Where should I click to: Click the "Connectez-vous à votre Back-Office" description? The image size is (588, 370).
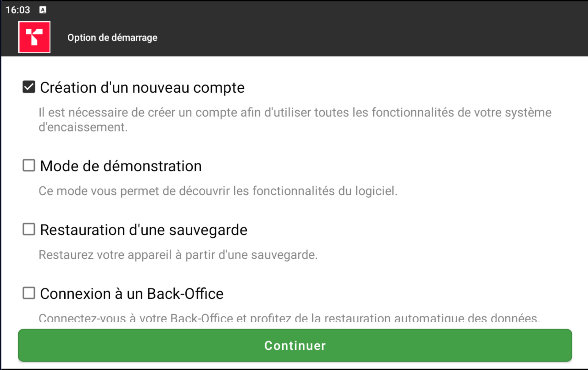click(x=289, y=318)
